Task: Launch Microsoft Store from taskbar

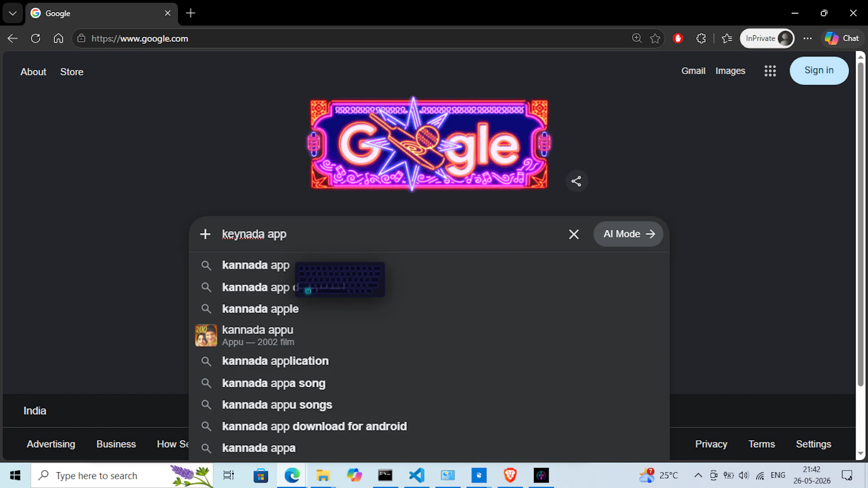Action: click(261, 476)
